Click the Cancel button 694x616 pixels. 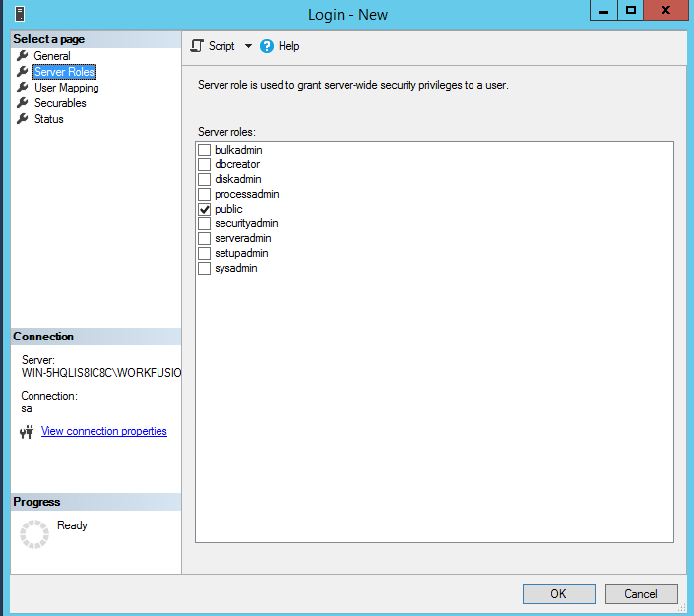point(641,594)
